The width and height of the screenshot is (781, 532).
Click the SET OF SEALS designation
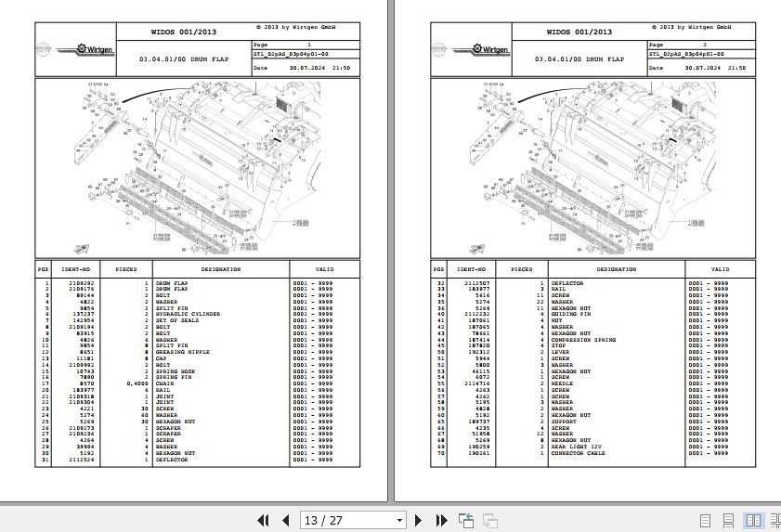[176, 321]
